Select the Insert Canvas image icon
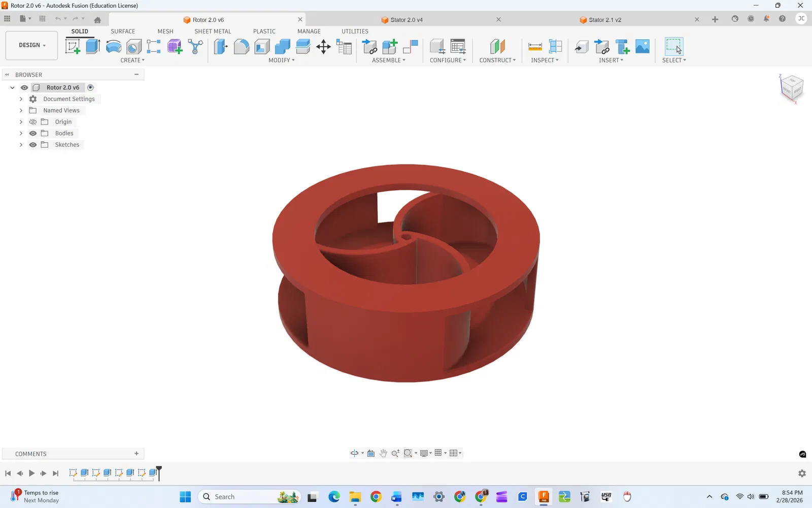Image resolution: width=812 pixels, height=508 pixels. point(642,47)
